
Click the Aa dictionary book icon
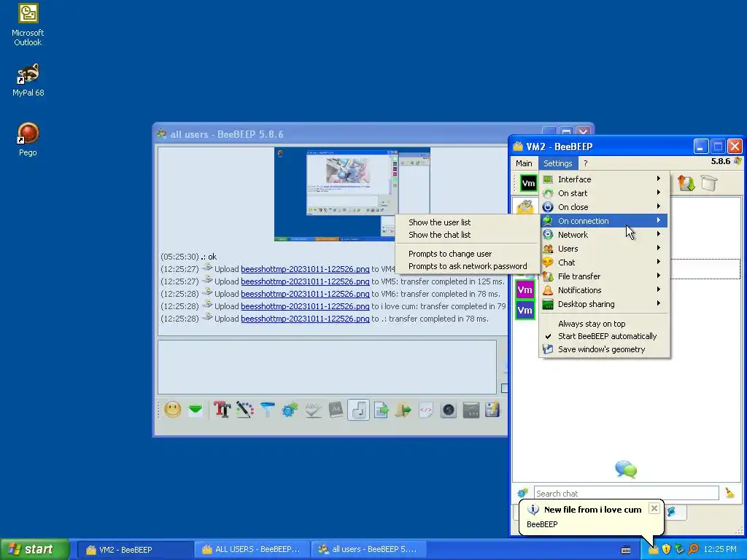pyautogui.click(x=336, y=410)
